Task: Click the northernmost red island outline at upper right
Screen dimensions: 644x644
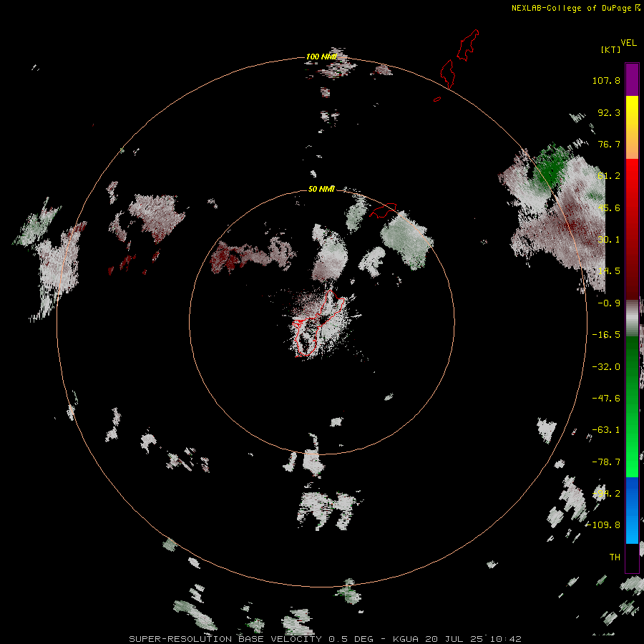Action: point(468,45)
